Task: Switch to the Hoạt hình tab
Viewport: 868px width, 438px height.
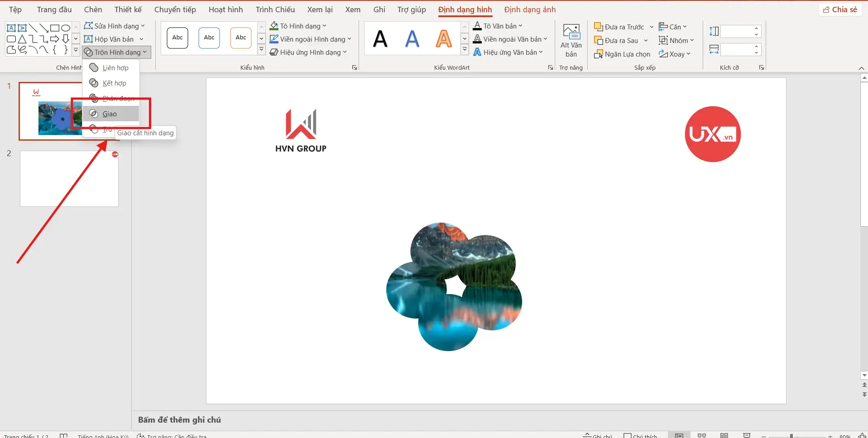Action: pos(225,10)
